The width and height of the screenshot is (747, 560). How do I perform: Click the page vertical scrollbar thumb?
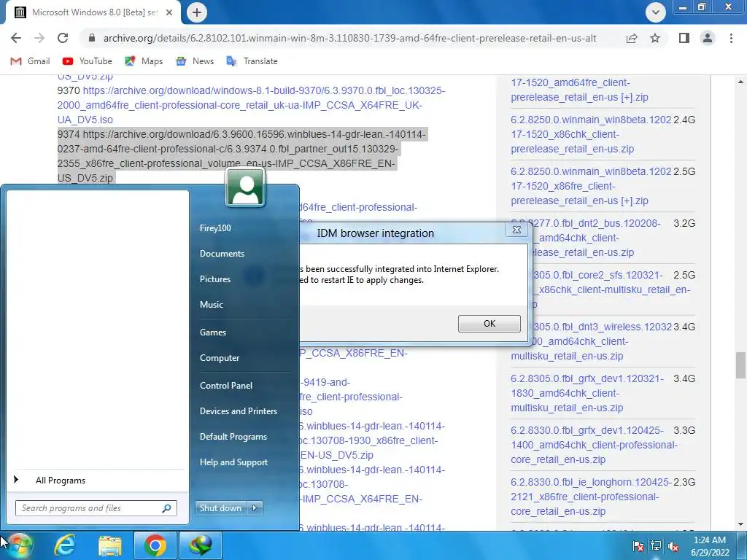click(740, 365)
